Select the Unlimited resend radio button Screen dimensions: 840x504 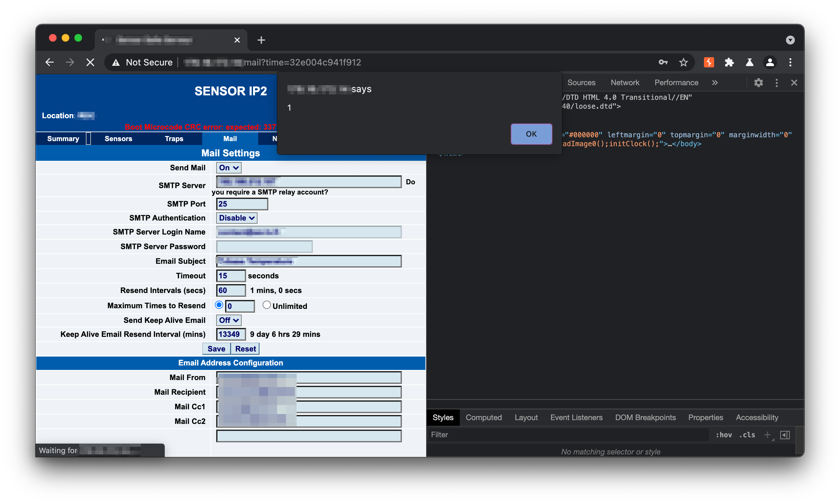coord(266,305)
